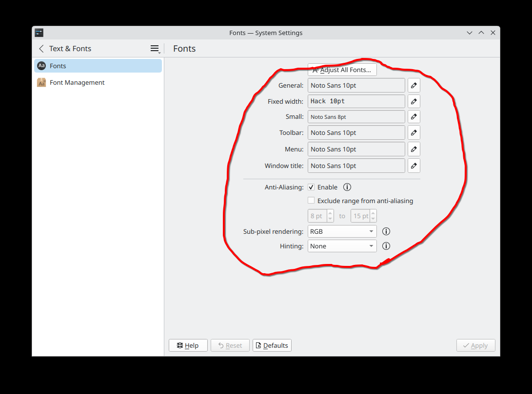Click the Reset button
Image resolution: width=532 pixels, height=394 pixels.
[230, 345]
